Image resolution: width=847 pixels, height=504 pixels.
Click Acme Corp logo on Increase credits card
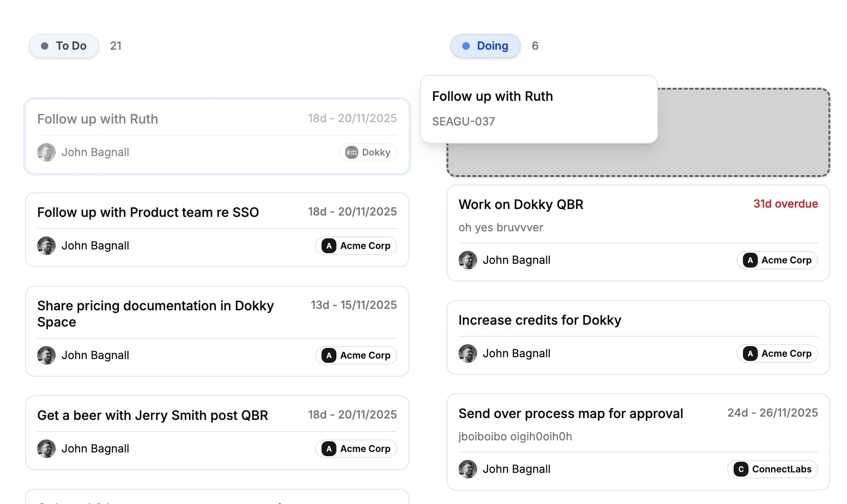750,353
